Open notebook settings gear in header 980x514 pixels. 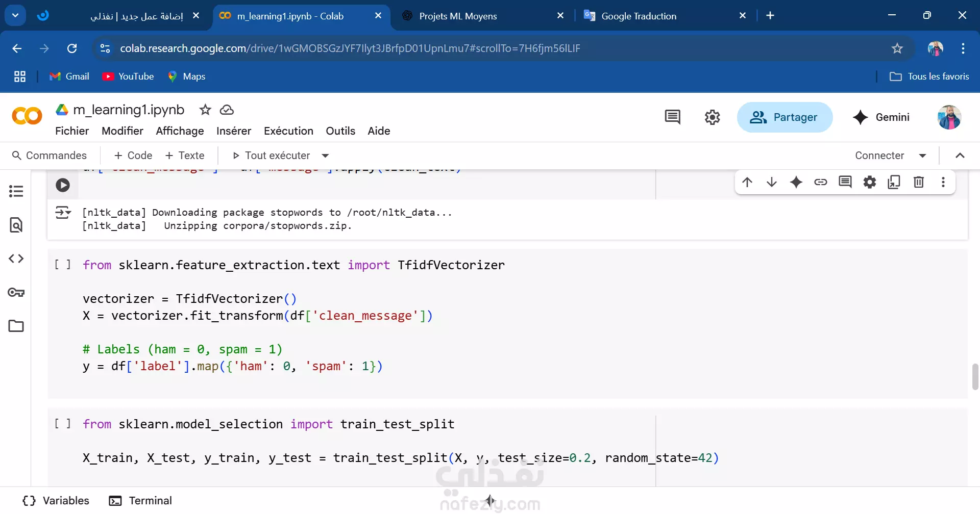713,117
